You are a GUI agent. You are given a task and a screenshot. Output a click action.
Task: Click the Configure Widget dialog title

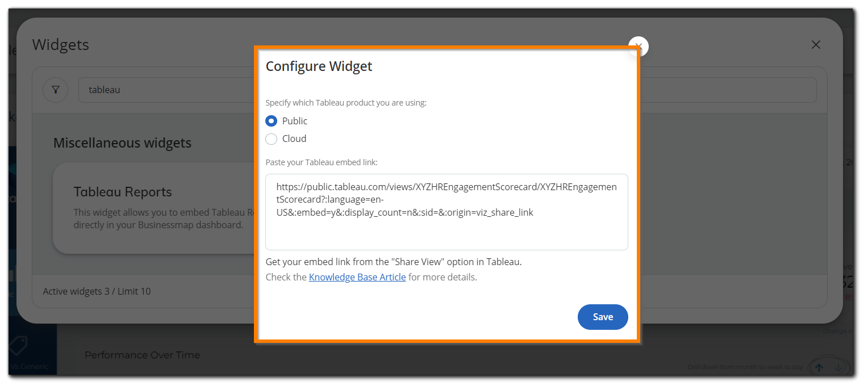[x=319, y=66]
